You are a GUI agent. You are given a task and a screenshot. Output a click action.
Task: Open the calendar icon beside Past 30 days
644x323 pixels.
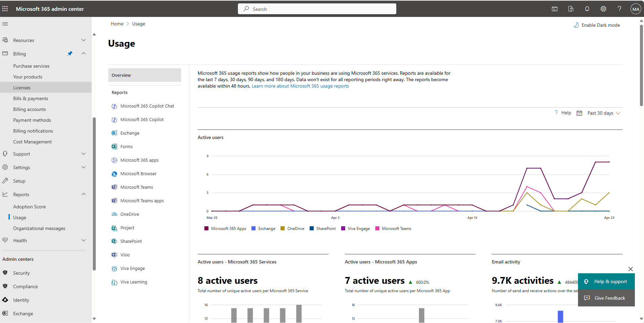click(x=579, y=113)
